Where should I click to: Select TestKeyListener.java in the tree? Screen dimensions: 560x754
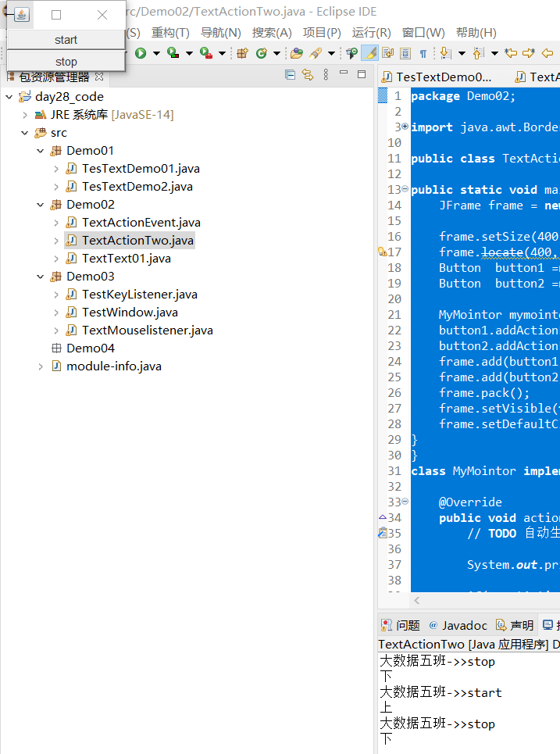coord(139,295)
